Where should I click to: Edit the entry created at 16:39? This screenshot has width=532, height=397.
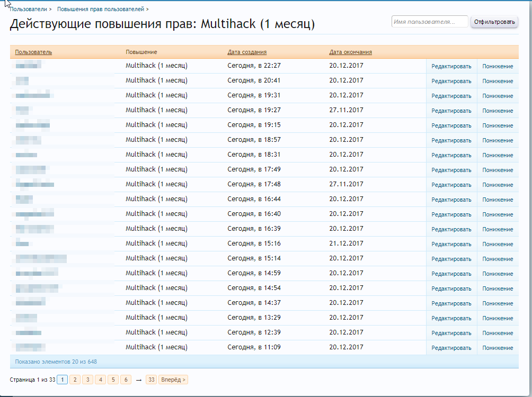pos(451,230)
